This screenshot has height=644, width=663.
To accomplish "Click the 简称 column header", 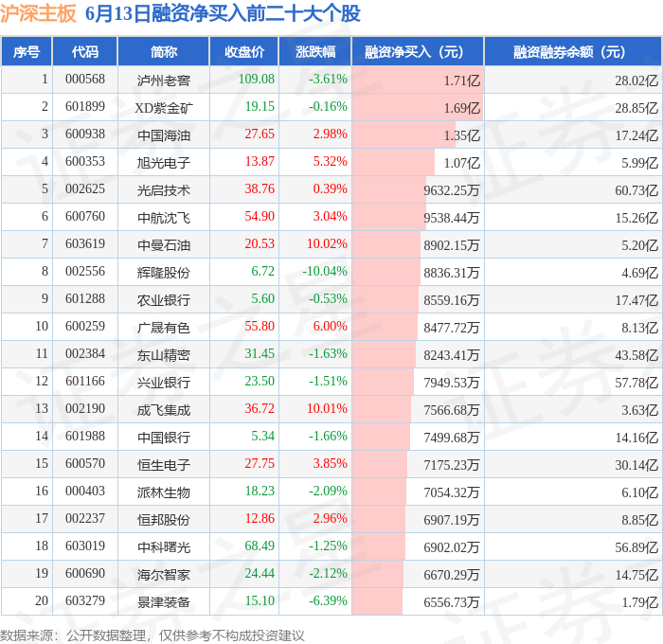I will (164, 52).
